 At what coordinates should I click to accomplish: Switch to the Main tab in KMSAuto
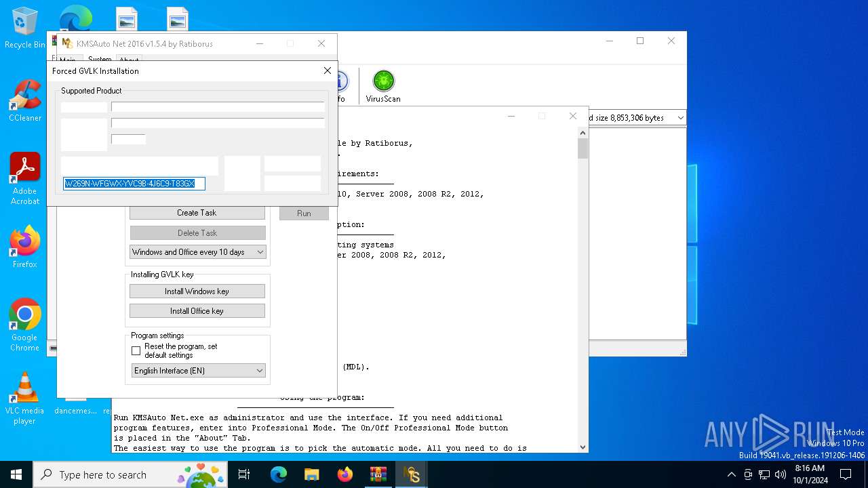[x=68, y=60]
